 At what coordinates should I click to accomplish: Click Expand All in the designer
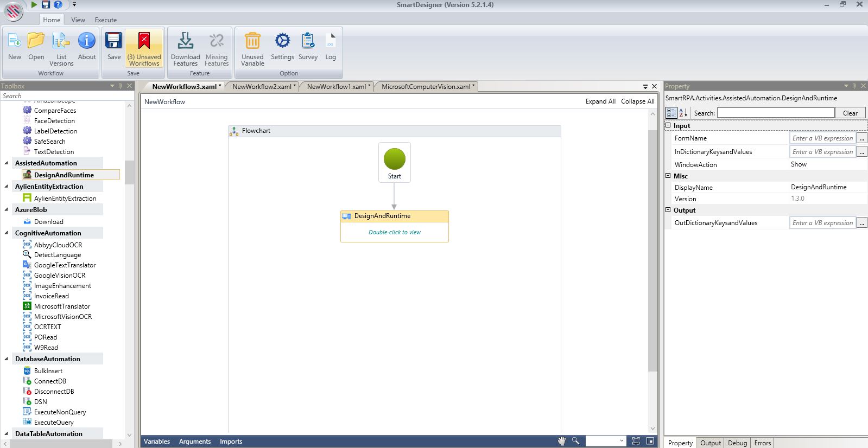[600, 101]
